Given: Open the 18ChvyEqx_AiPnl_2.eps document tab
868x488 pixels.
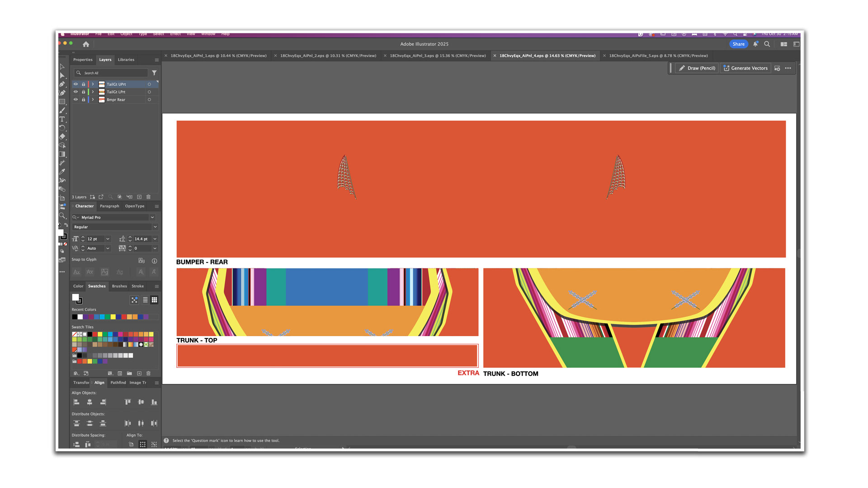Looking at the screenshot, I should [x=328, y=56].
